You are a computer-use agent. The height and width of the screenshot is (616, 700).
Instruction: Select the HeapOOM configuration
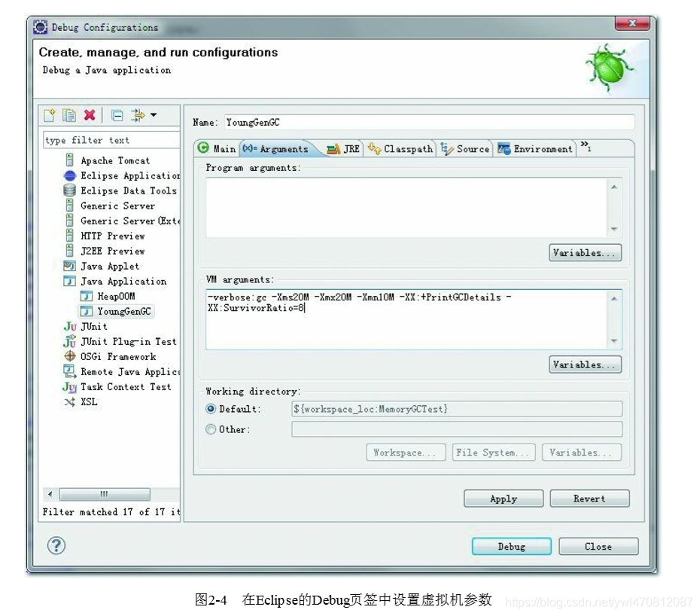point(116,296)
